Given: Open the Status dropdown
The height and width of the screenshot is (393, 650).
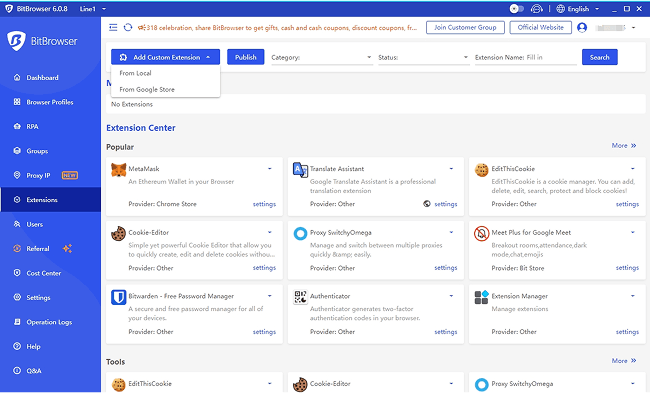Looking at the screenshot, I should (x=423, y=58).
